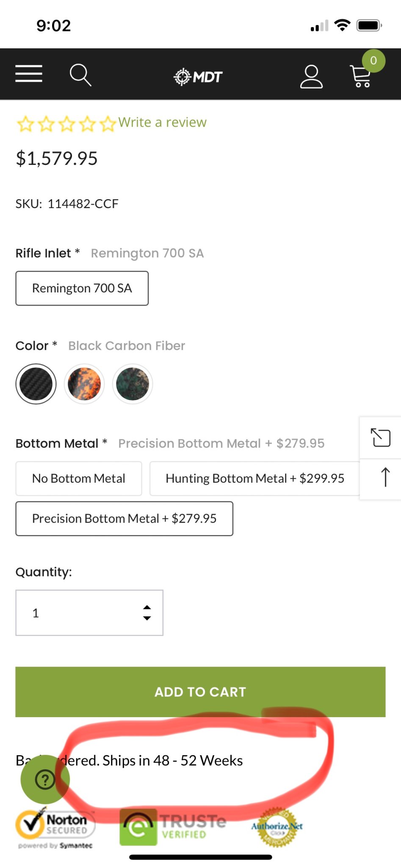Increase quantity with up arrow

pos(147,607)
